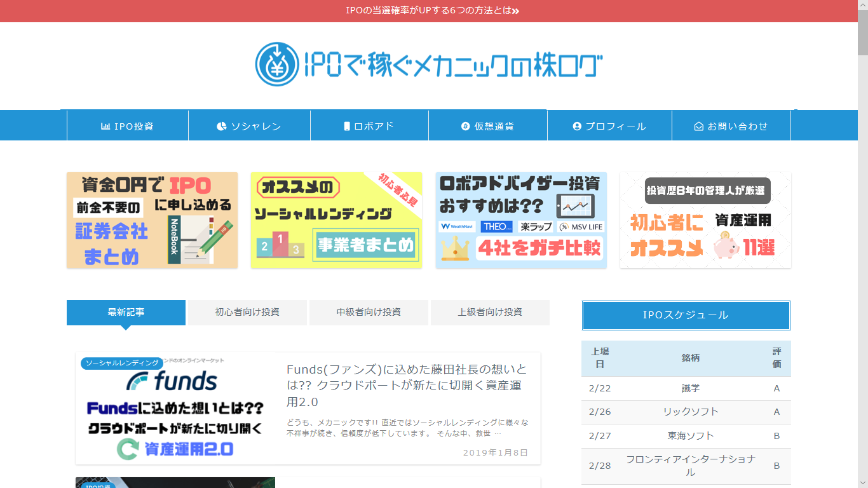Click the scrollbar up arrow
Viewport: 868px width, 488px height.
[x=863, y=5]
